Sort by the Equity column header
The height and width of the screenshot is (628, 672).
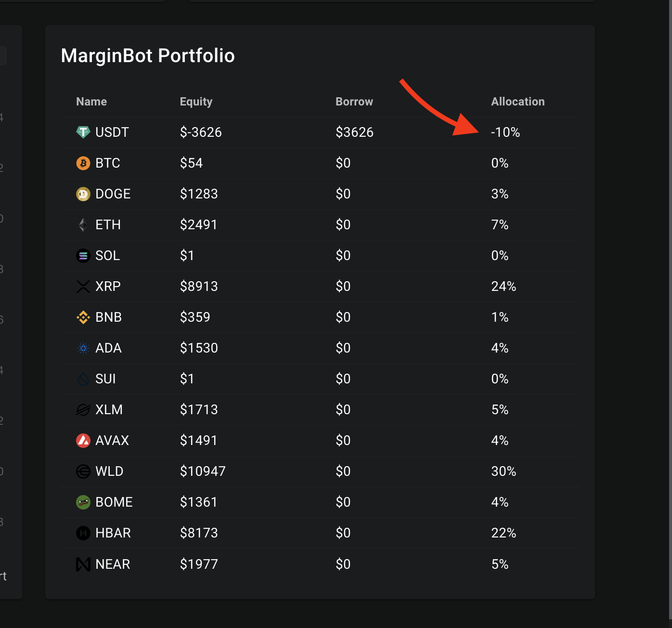pyautogui.click(x=196, y=102)
